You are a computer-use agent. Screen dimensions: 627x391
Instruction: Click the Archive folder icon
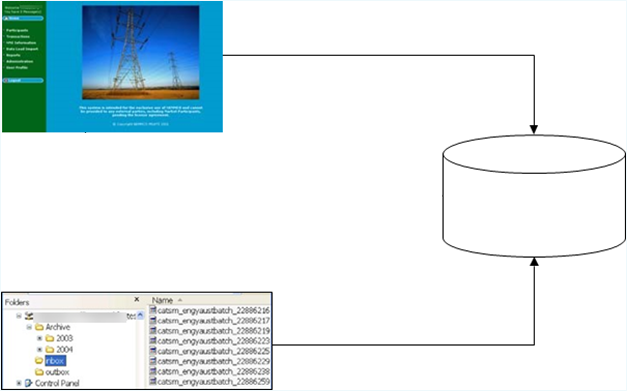tap(39, 327)
